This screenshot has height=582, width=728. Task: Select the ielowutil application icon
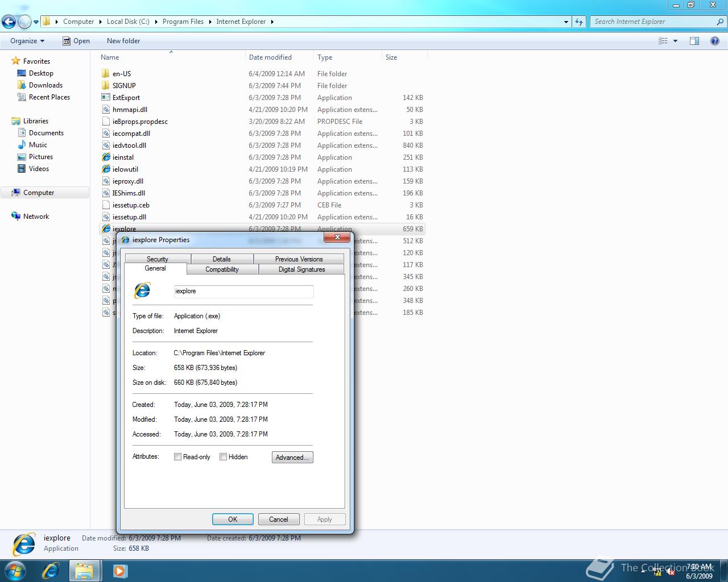pos(106,169)
